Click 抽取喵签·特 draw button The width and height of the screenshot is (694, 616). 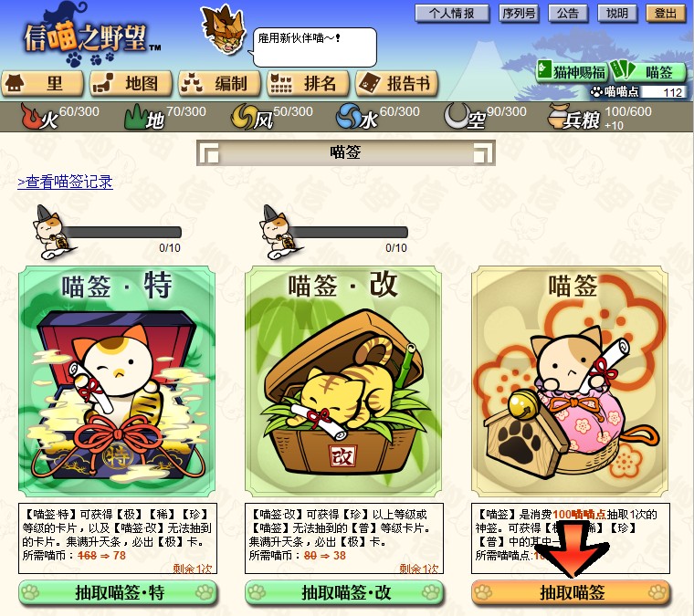(118, 592)
